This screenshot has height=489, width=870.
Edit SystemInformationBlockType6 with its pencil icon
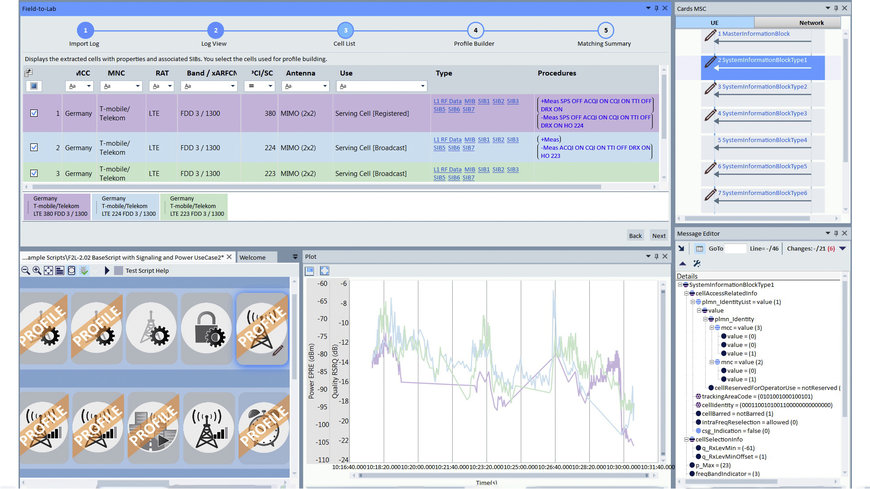click(x=710, y=194)
